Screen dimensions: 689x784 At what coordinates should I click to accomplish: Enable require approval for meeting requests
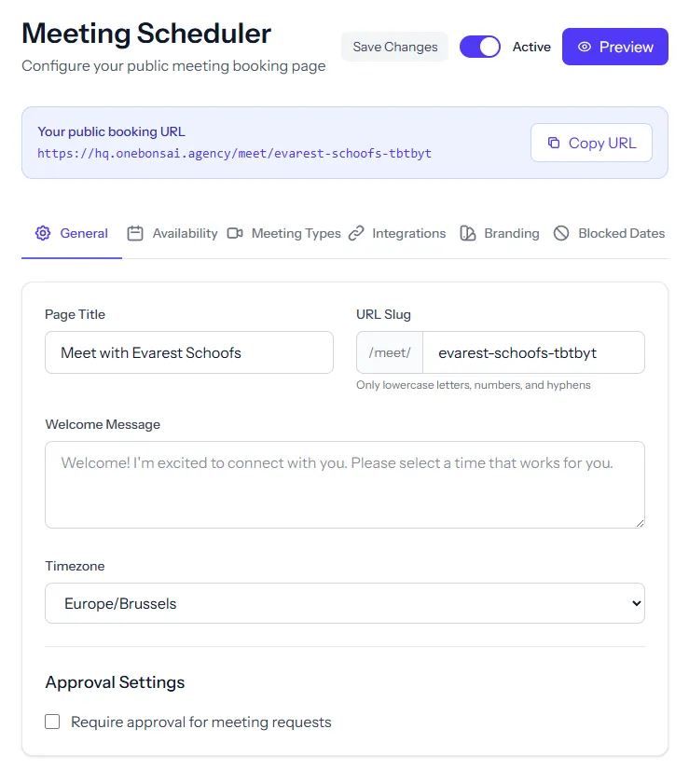click(x=52, y=722)
